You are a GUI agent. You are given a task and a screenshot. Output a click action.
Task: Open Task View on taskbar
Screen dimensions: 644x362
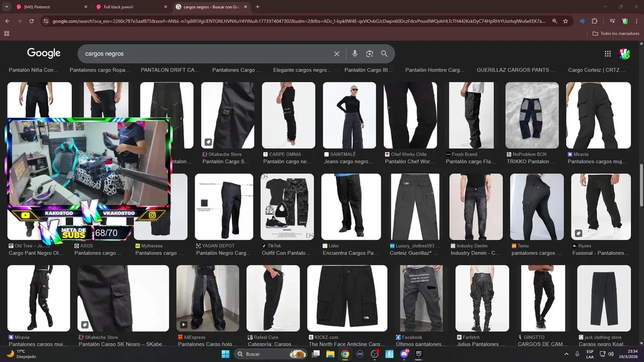pyautogui.click(x=315, y=354)
